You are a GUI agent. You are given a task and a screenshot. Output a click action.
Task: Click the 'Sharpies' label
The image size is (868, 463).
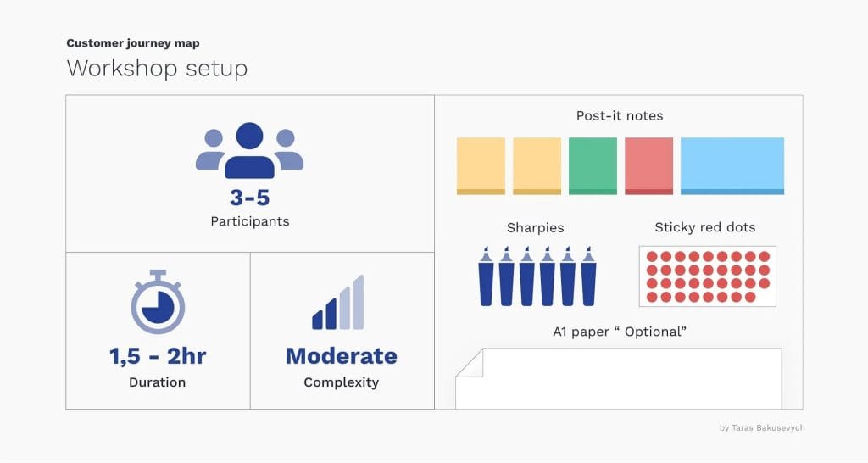(535, 227)
